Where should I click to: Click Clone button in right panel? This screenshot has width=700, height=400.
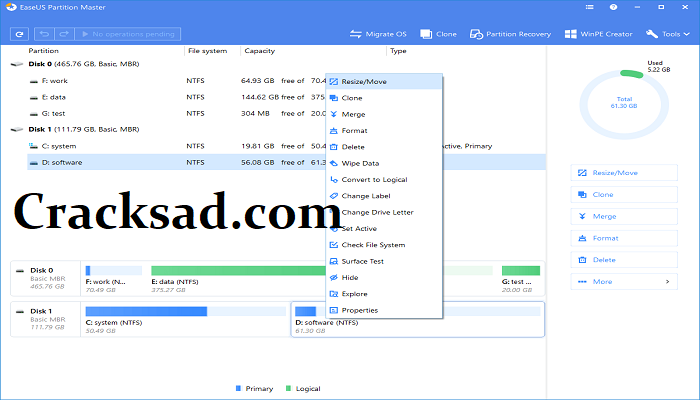pyautogui.click(x=624, y=195)
